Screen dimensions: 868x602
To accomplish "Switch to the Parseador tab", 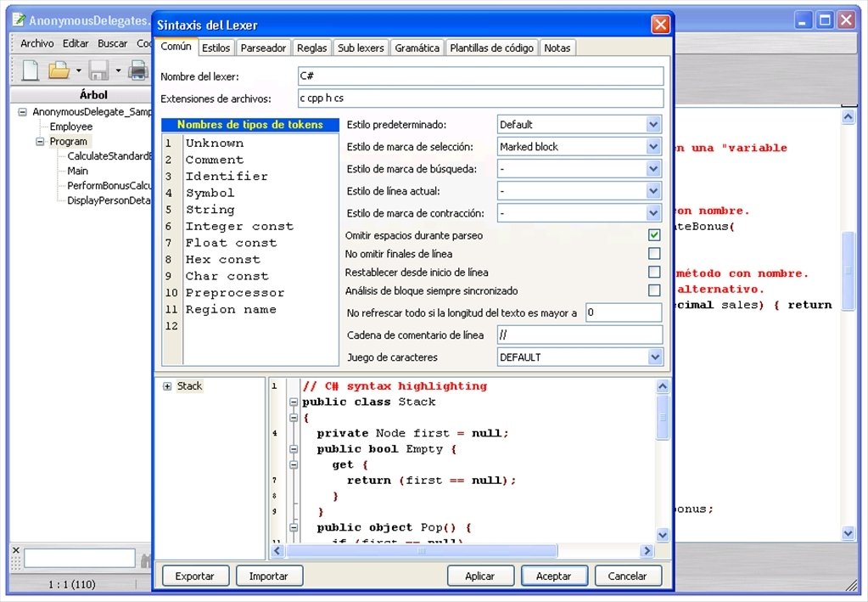I will [264, 48].
